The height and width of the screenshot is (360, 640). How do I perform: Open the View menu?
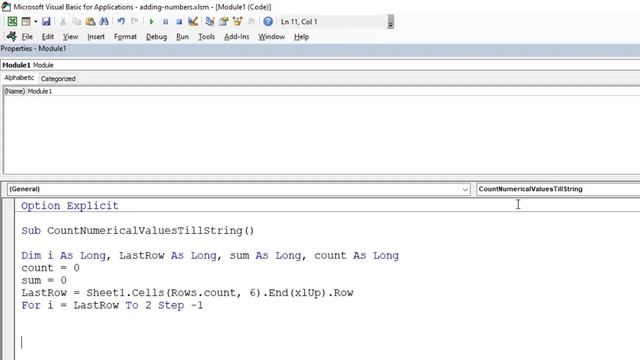[x=71, y=37]
